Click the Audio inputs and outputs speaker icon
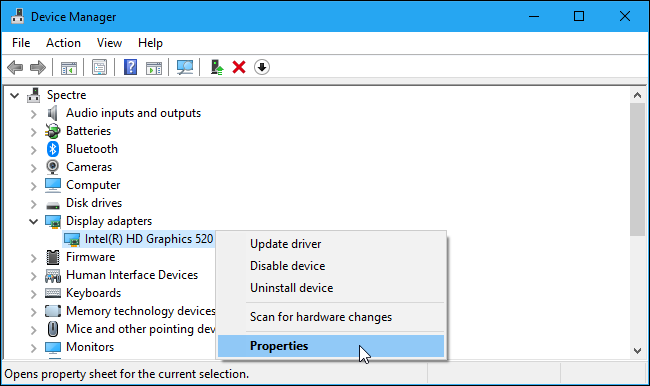Screen dimensions: 650x386 [52, 113]
